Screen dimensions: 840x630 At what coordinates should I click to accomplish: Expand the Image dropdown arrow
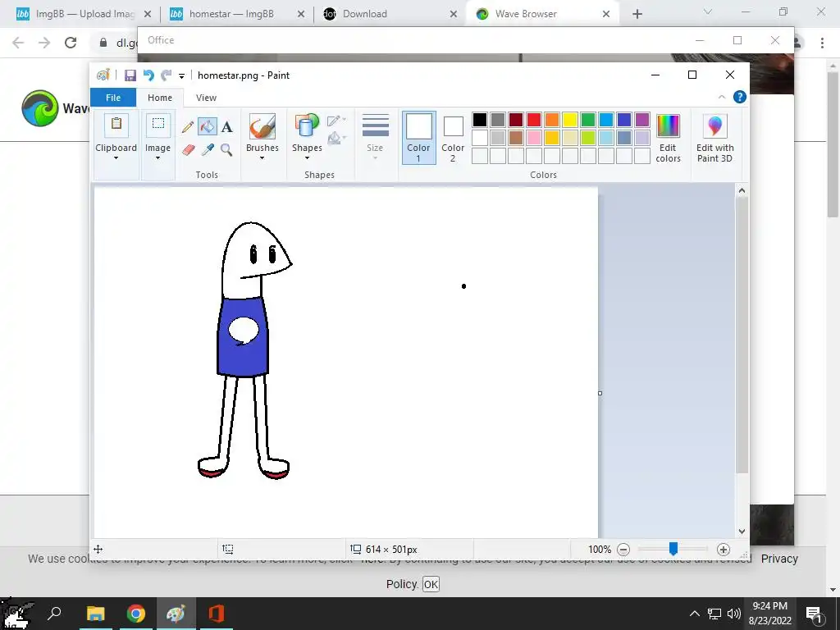pos(158,158)
